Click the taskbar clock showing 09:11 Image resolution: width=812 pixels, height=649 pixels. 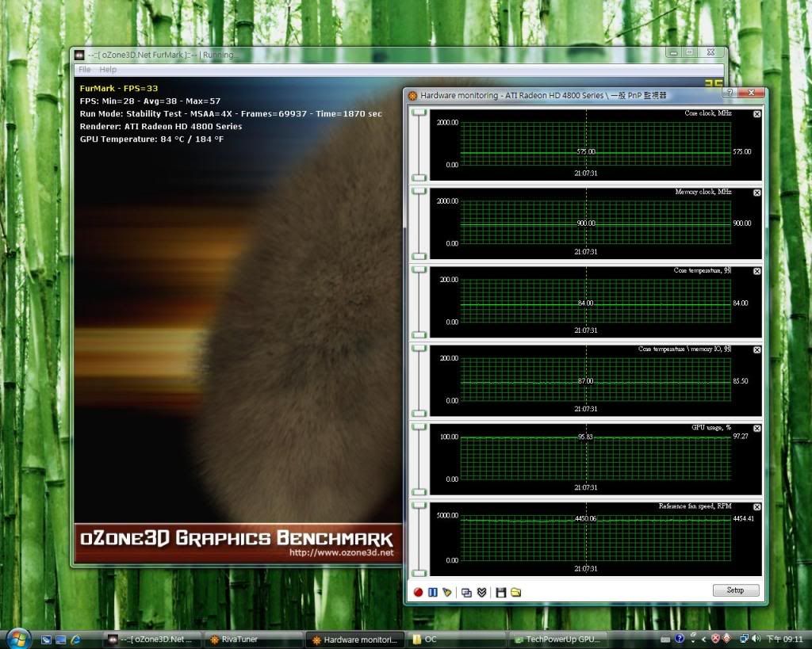pos(784,639)
